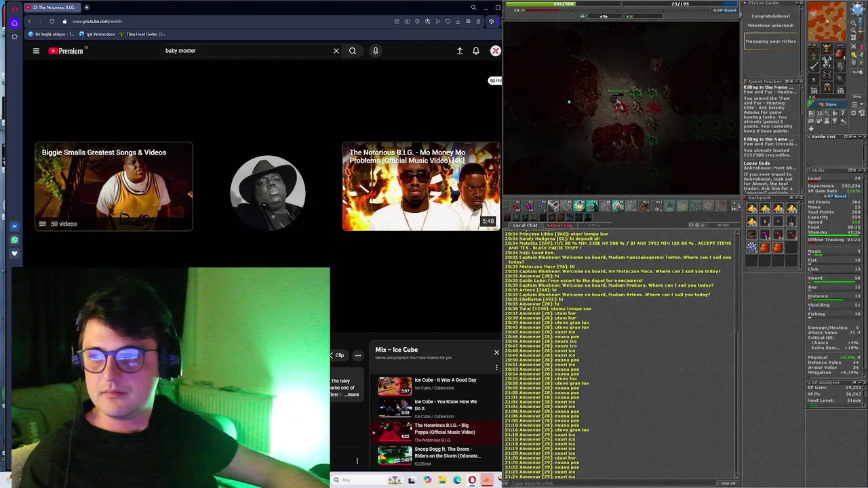Open the YouTube hamburger guide menu

(x=36, y=51)
